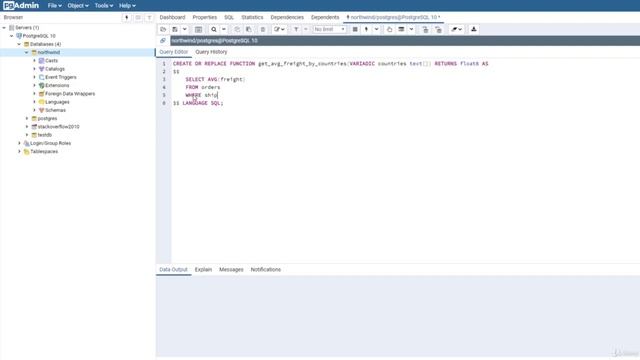
Task: Expand the Foreign Data Wrappers node
Action: tap(35, 93)
